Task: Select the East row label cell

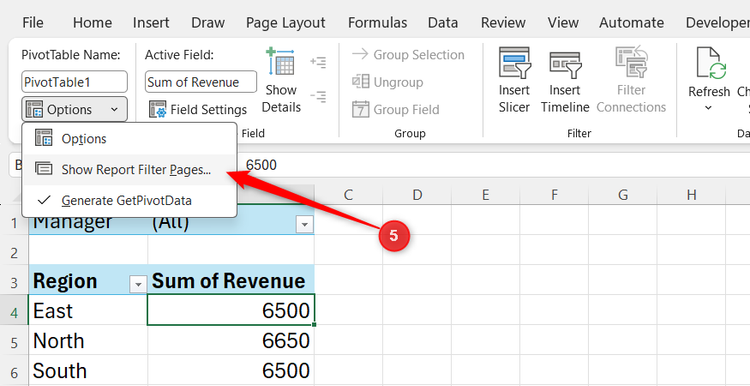Action: click(x=88, y=310)
